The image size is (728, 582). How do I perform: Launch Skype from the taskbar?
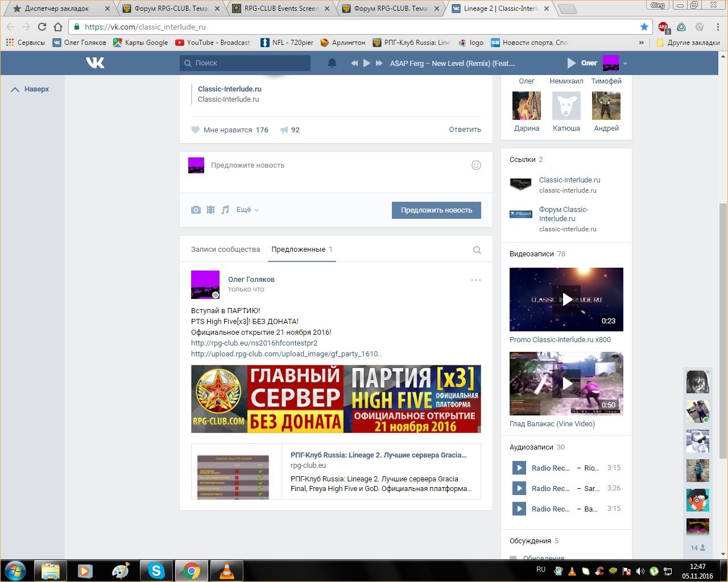click(x=156, y=570)
